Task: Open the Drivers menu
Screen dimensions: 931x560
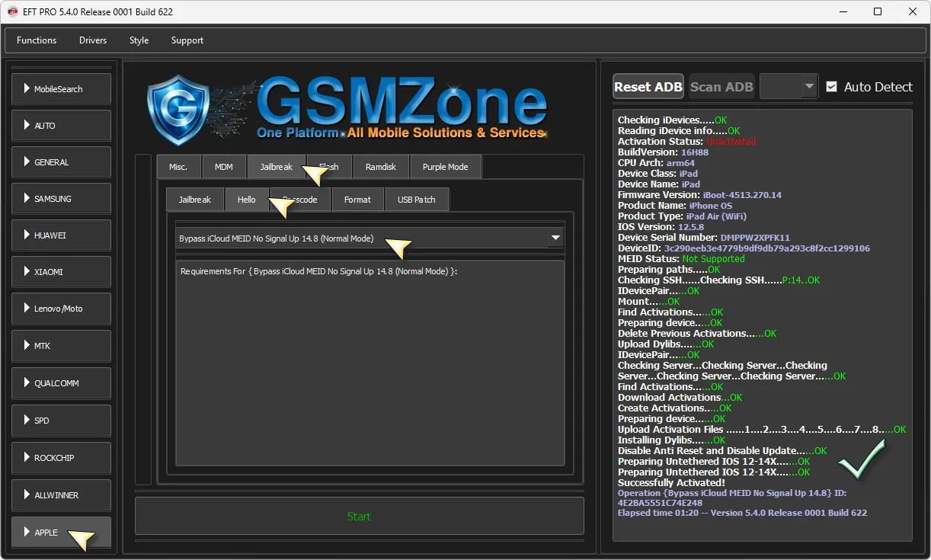Action: (x=93, y=40)
